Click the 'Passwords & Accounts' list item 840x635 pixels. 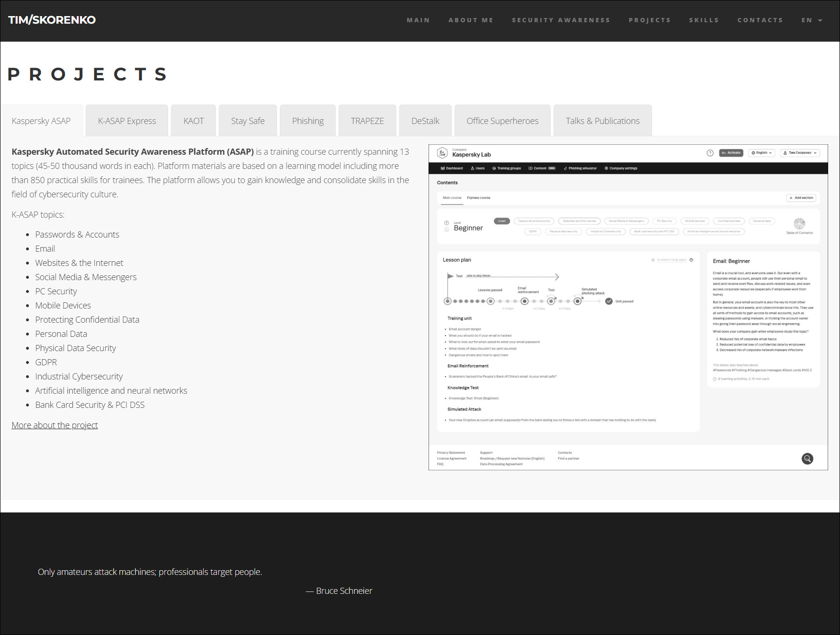[77, 234]
